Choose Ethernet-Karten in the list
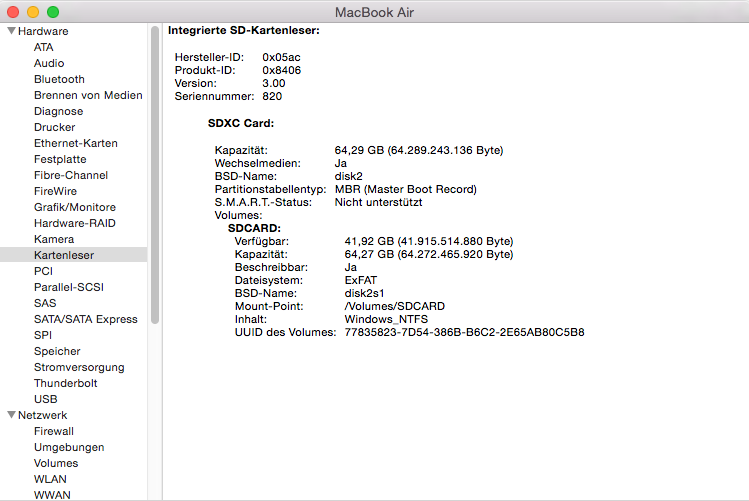 click(x=75, y=143)
